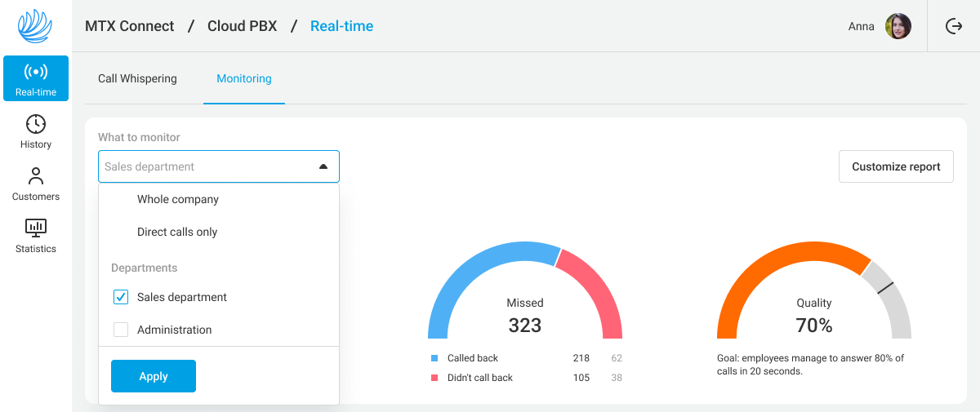This screenshot has height=412, width=980.
Task: Select Whole company option
Action: [x=178, y=199]
